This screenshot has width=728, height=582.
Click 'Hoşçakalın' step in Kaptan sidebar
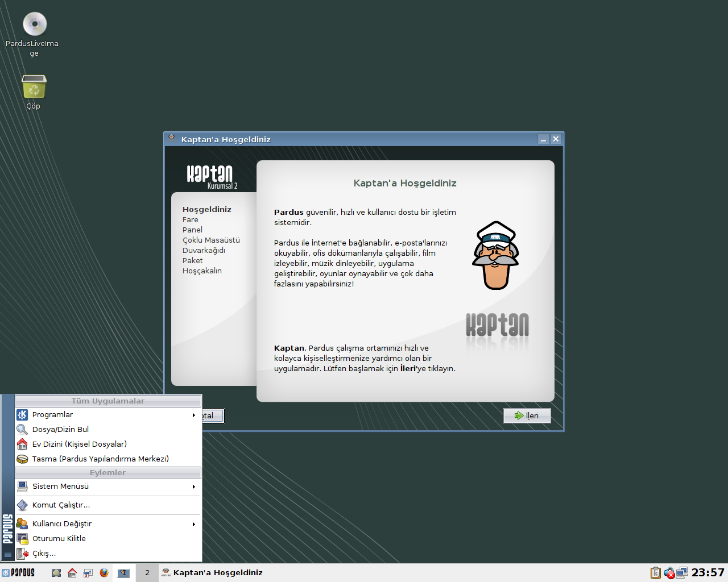[202, 271]
